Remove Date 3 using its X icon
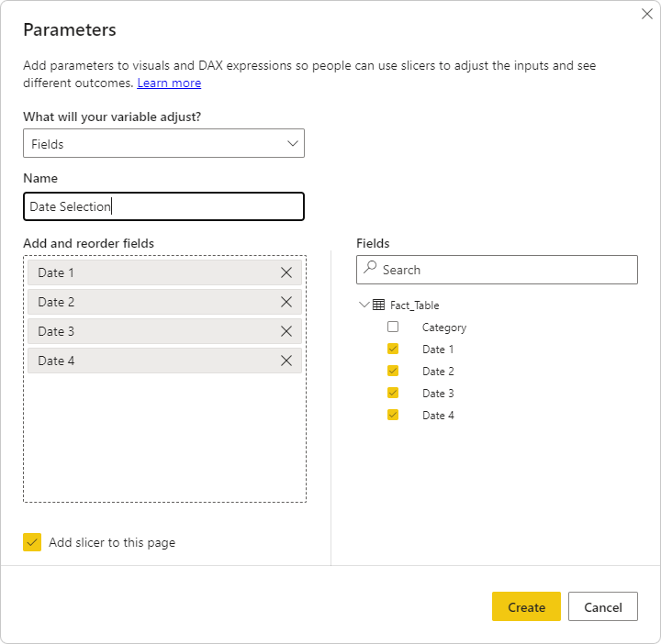Viewport: 661px width, 644px height. pos(286,331)
